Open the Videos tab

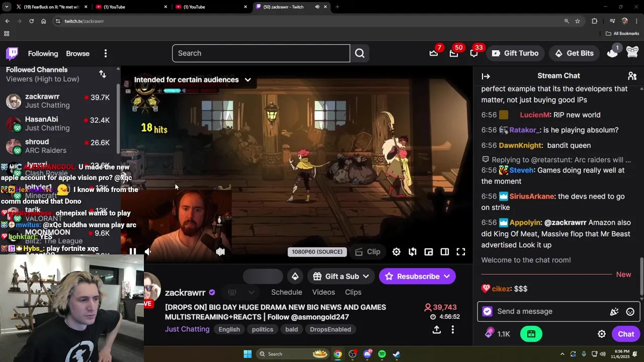[x=324, y=292]
